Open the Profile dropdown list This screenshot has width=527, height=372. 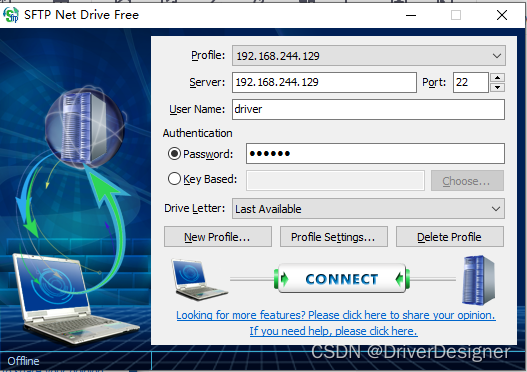[x=369, y=56]
